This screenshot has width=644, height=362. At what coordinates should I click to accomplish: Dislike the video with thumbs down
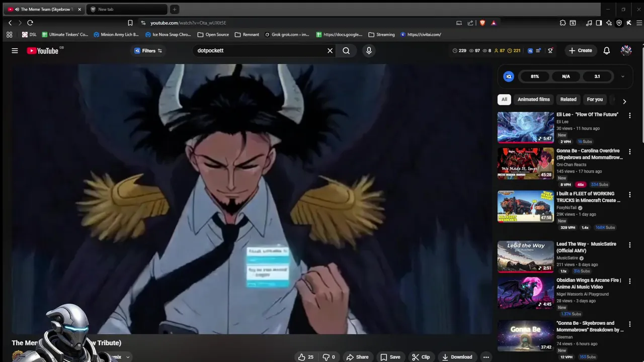329,357
